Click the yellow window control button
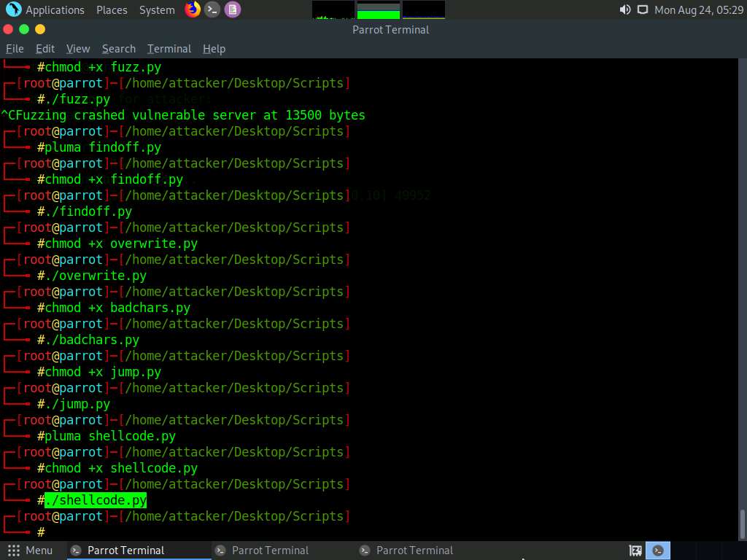This screenshot has width=747, height=560. (x=40, y=29)
